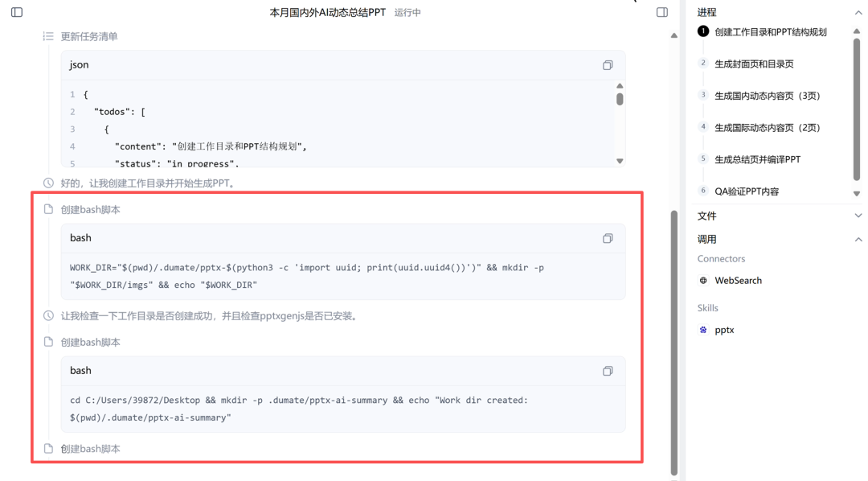Click the update task list icon
Screen dimensions: 868x481
(x=48, y=36)
